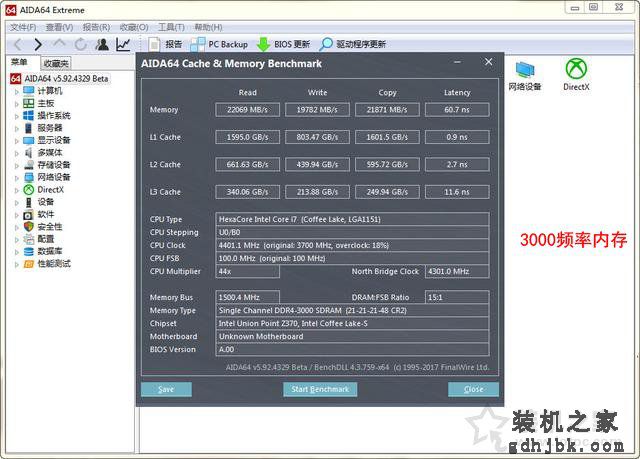
Task: Open the 文件(F) menu
Action: coord(23,27)
